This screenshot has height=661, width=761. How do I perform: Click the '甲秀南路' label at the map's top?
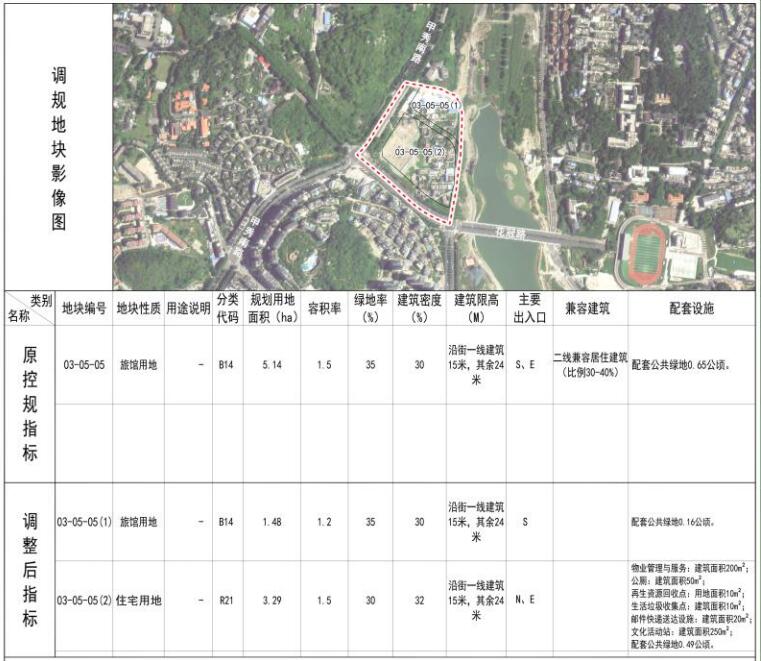pos(423,43)
